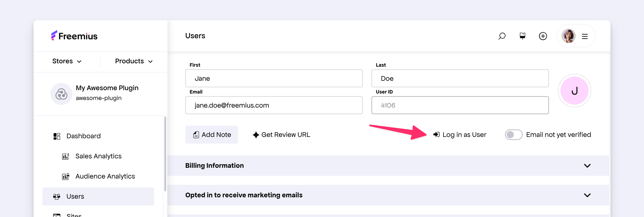Open the Products dropdown
Screen dimensions: 644x217
(134, 61)
